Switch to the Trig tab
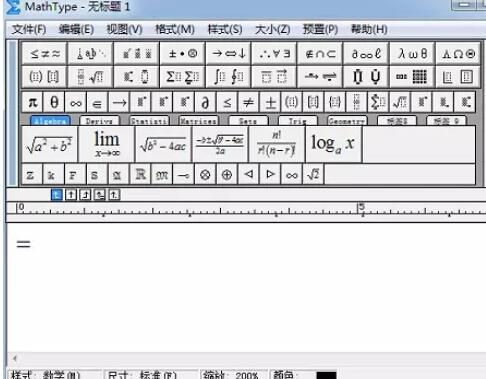486x379 pixels. [x=298, y=121]
